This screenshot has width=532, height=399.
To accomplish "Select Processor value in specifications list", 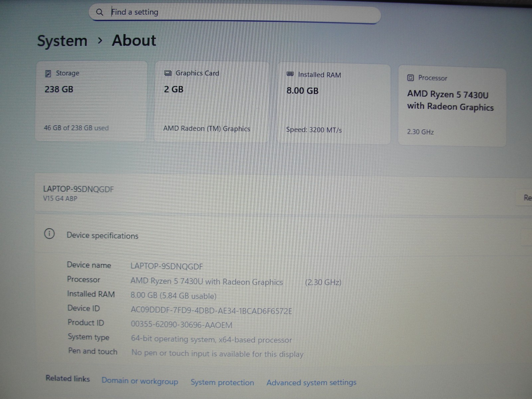I will pyautogui.click(x=206, y=282).
